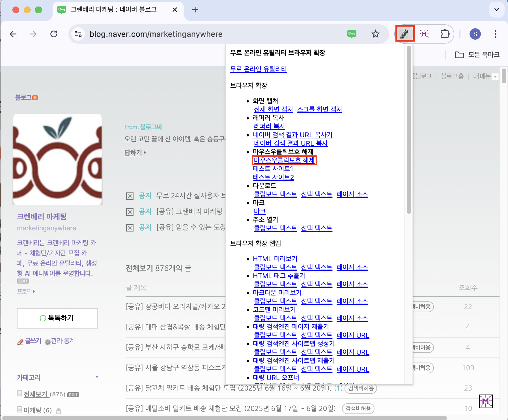Expand the 내메뉴 dropdown
This screenshot has height=420, width=508.
(495, 76)
